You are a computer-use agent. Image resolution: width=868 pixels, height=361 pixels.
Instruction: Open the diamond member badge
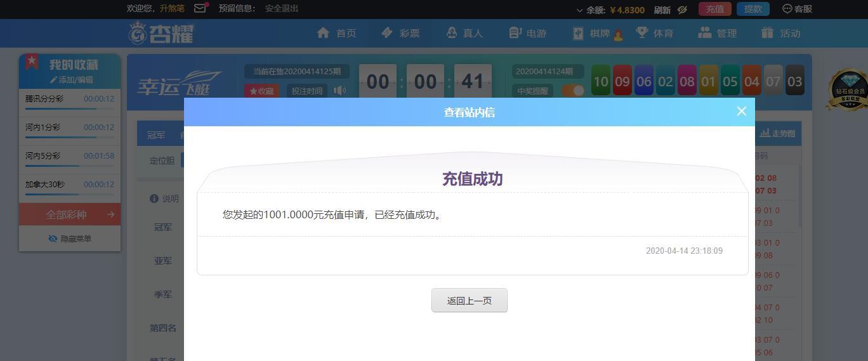tap(849, 89)
